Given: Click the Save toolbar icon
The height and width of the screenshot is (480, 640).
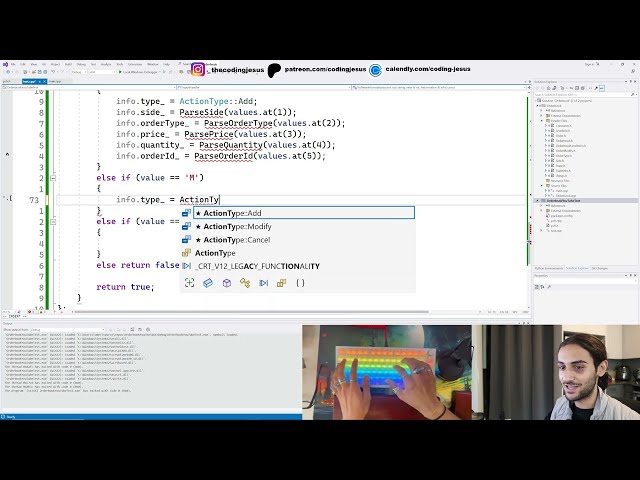Looking at the screenshot, I should (x=40, y=72).
